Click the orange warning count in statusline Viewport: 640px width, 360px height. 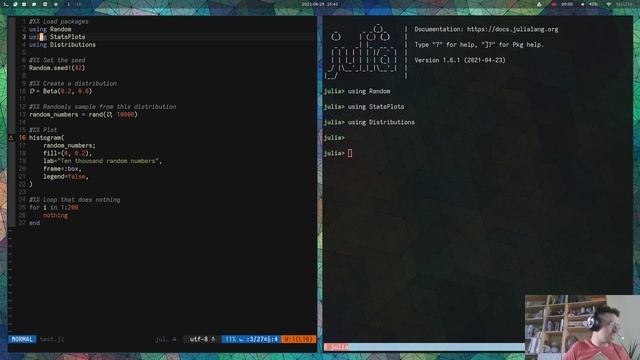pos(298,339)
